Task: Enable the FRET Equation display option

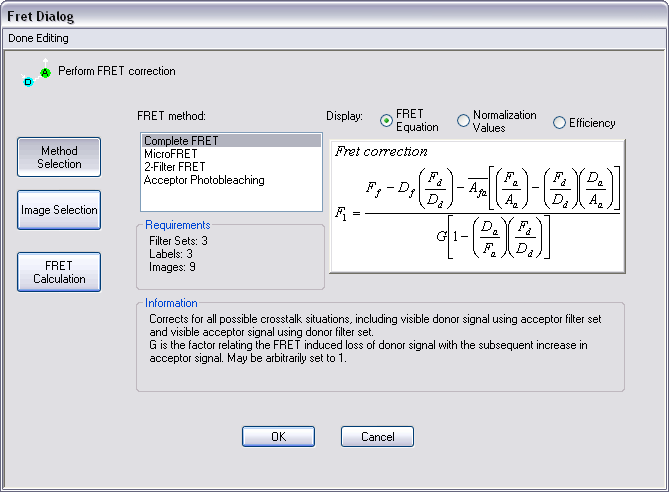Action: coord(387,121)
